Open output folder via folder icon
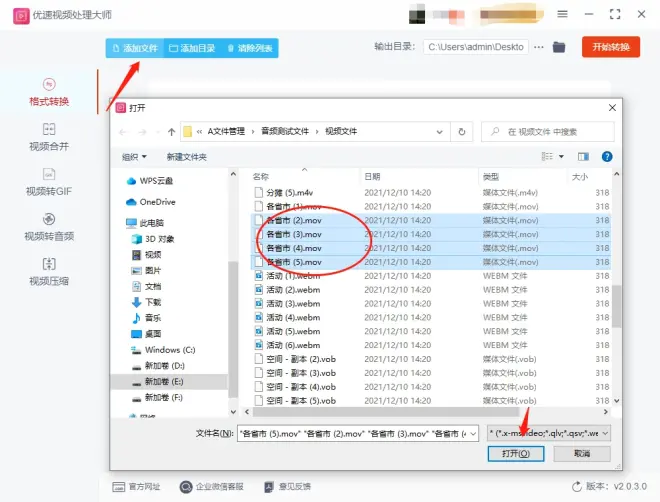 pyautogui.click(x=559, y=48)
